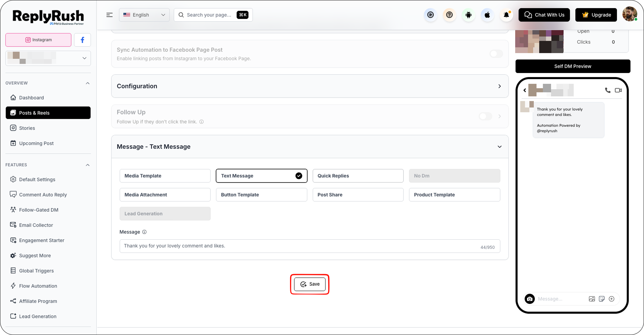Open Upcoming Post page
The width and height of the screenshot is (644, 335).
point(48,143)
